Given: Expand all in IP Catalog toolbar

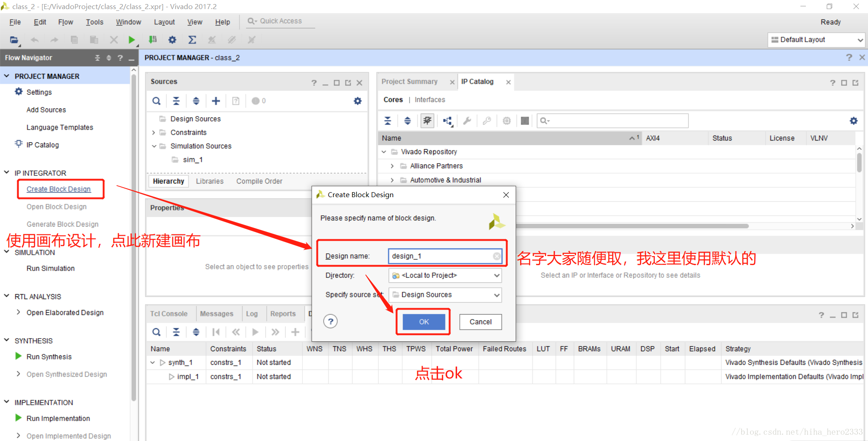Looking at the screenshot, I should point(407,121).
